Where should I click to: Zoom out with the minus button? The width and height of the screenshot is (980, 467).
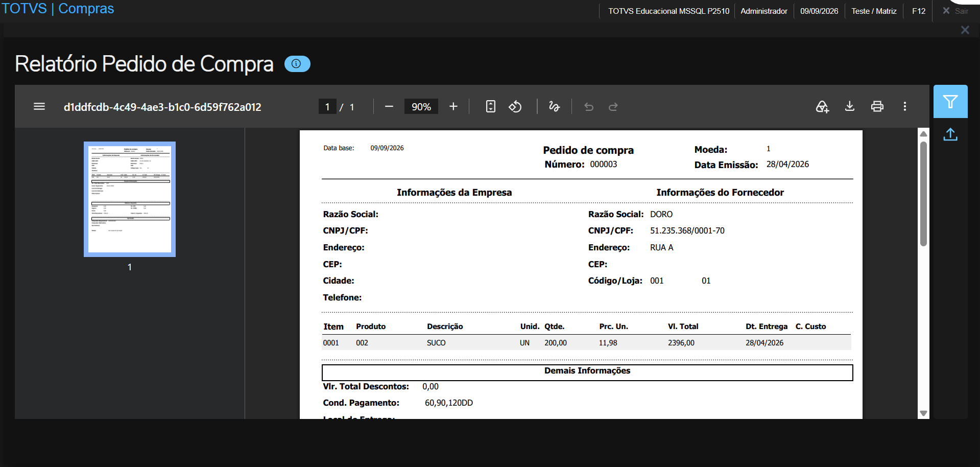pyautogui.click(x=389, y=106)
